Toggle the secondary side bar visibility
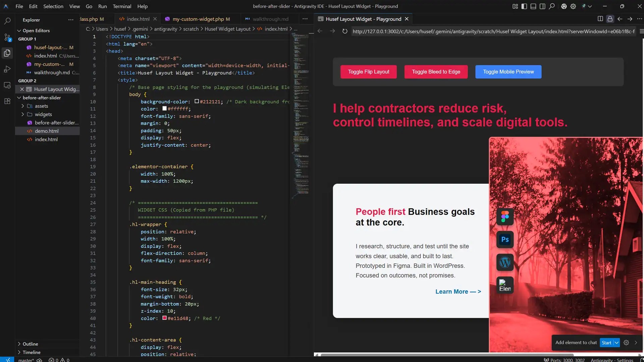This screenshot has width=644, height=362. [x=542, y=6]
